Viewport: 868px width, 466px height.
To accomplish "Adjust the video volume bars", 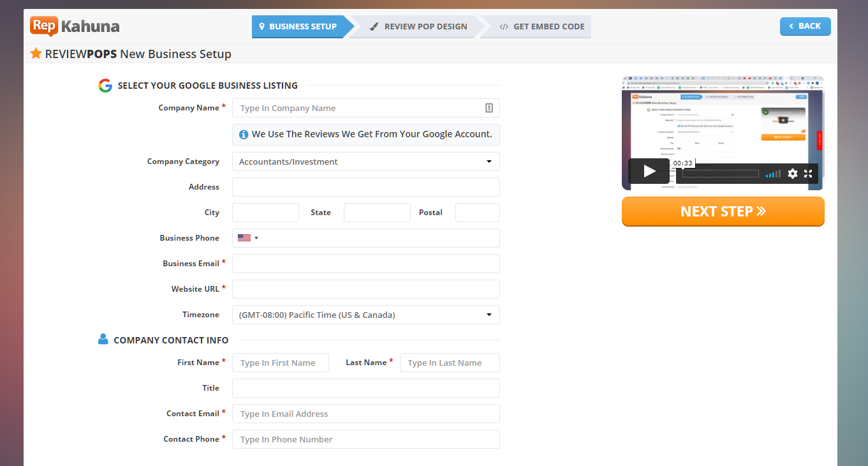I will tap(773, 174).
